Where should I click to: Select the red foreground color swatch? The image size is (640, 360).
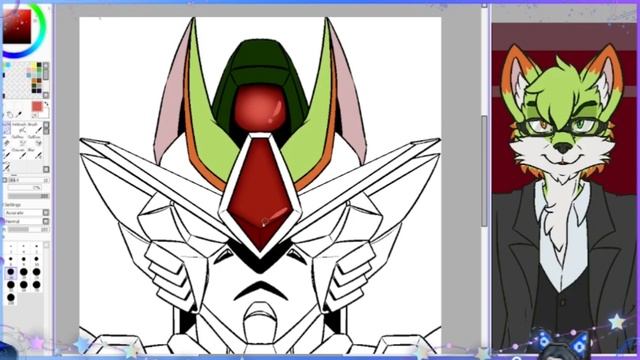click(37, 106)
